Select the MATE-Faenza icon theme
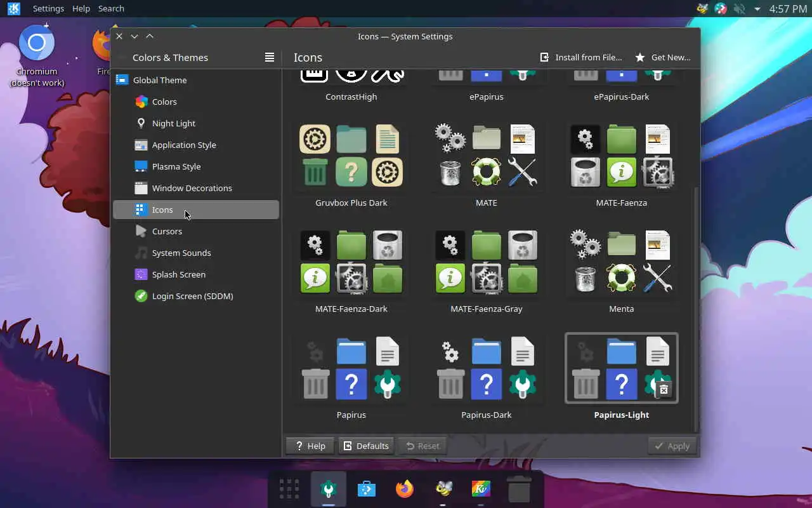 point(621,165)
